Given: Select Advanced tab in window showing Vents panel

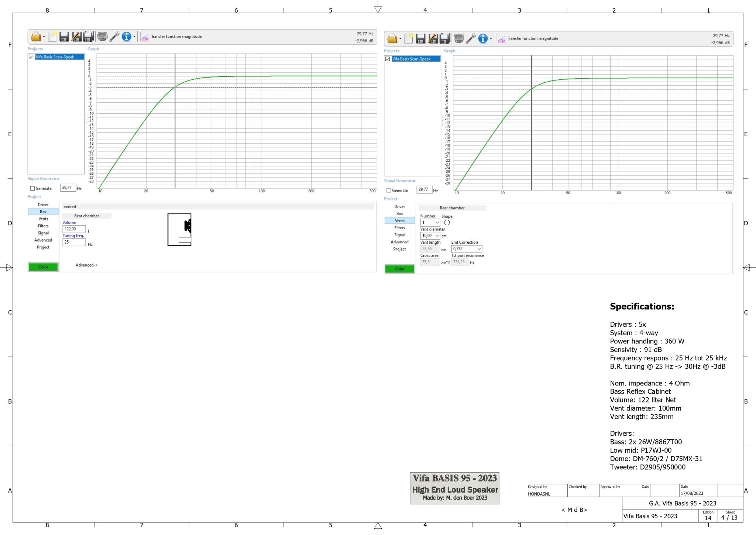Looking at the screenshot, I should (399, 242).
